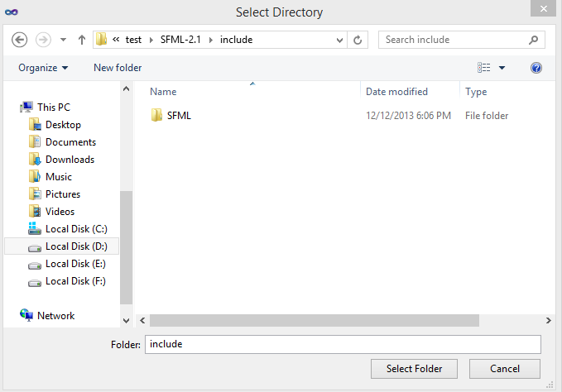Image resolution: width=562 pixels, height=392 pixels.
Task: Click the Documents folder icon
Action: tap(35, 141)
